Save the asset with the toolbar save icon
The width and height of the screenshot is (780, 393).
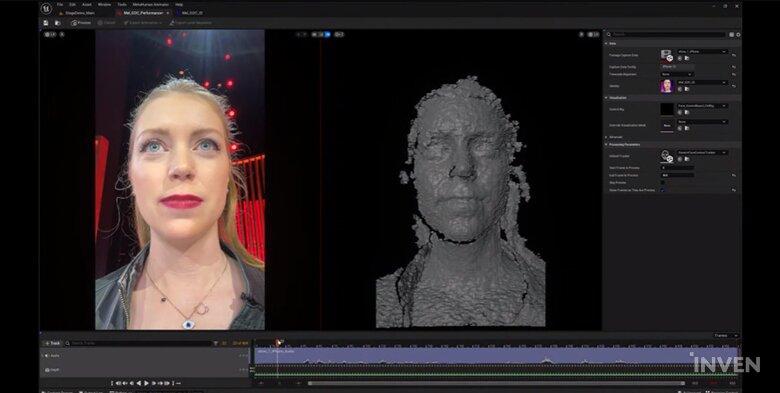(x=46, y=23)
